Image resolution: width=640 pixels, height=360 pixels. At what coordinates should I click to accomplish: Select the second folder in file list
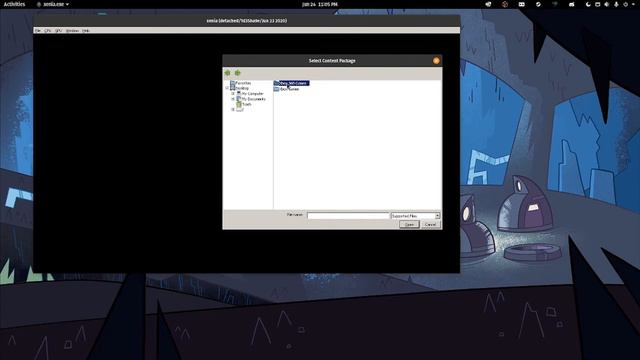point(287,89)
